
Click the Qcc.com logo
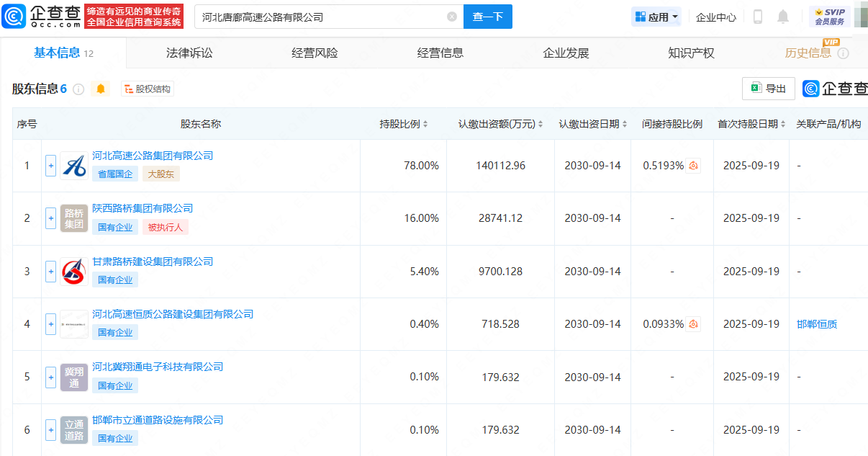coord(42,16)
